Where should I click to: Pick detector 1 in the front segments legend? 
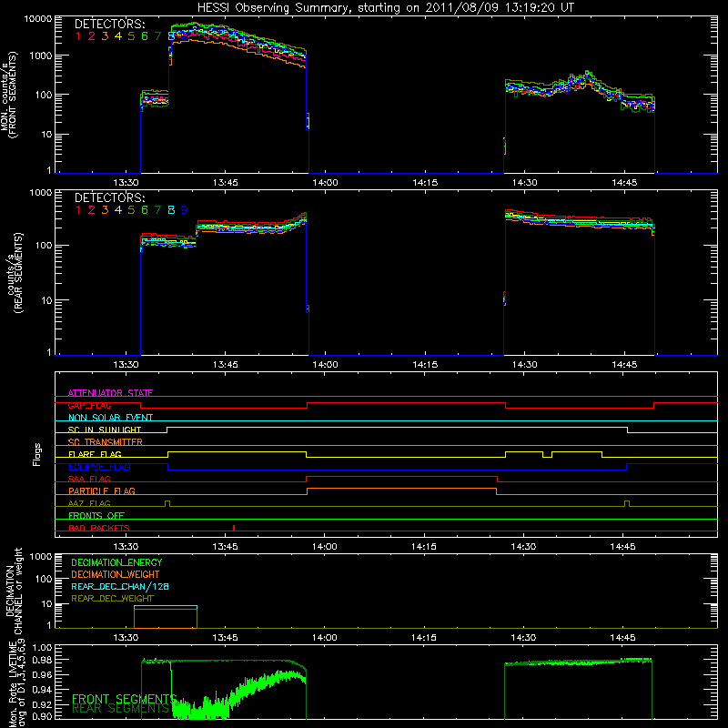click(78, 36)
